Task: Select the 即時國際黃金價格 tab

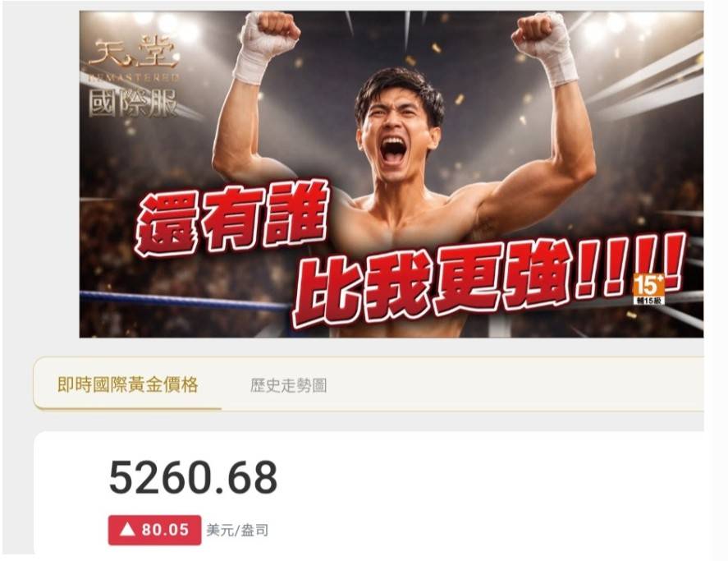Action: (x=128, y=384)
